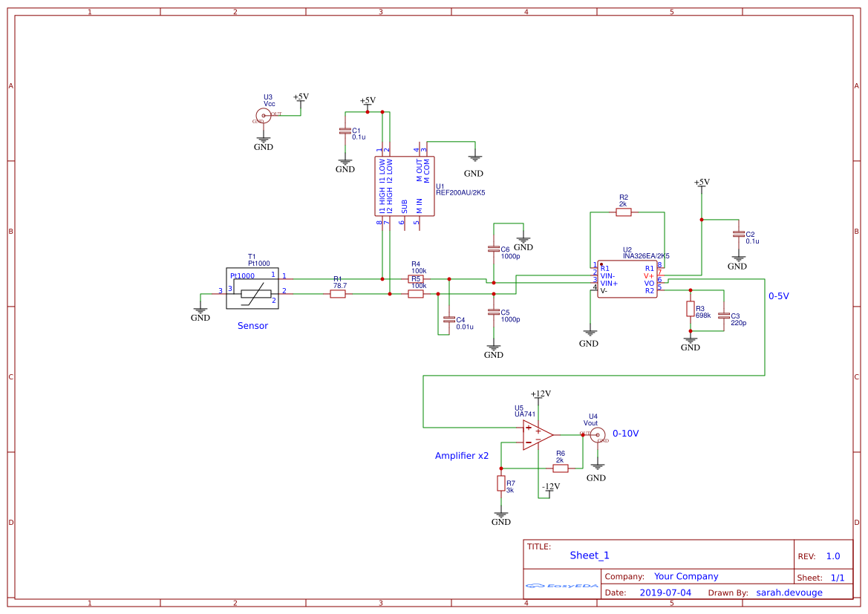Screen dimensions: 868x614
Task: Select capacitor C4 valued 0.01u
Action: (x=449, y=319)
